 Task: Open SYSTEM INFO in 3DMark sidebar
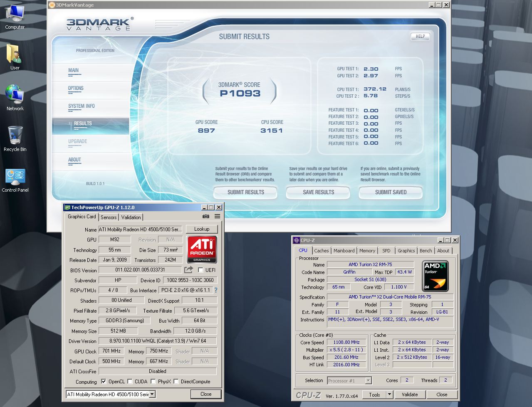[x=91, y=108]
